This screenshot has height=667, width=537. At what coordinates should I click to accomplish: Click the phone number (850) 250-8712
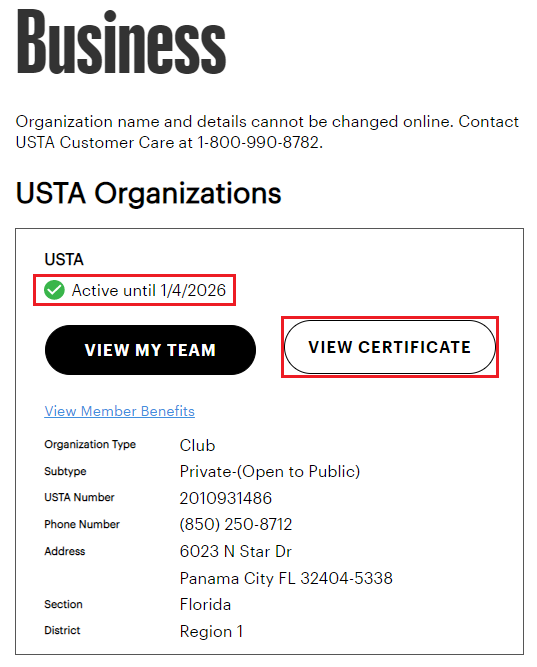coord(236,524)
